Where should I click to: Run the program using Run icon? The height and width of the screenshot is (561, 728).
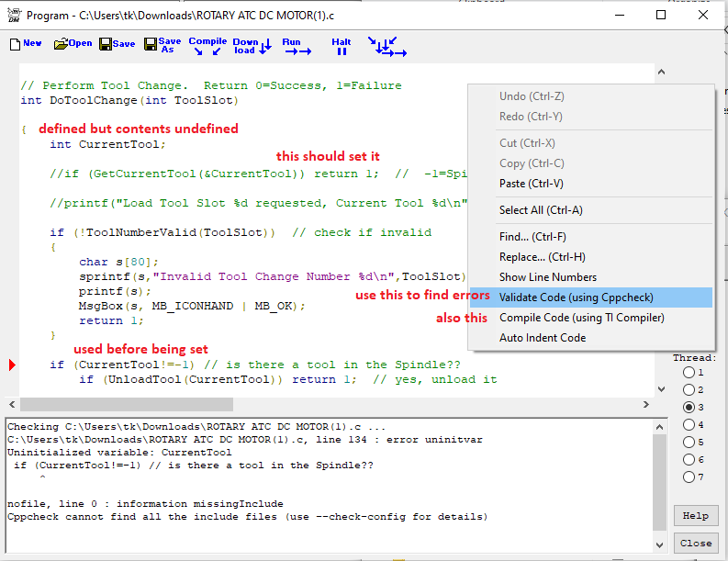tap(296, 47)
